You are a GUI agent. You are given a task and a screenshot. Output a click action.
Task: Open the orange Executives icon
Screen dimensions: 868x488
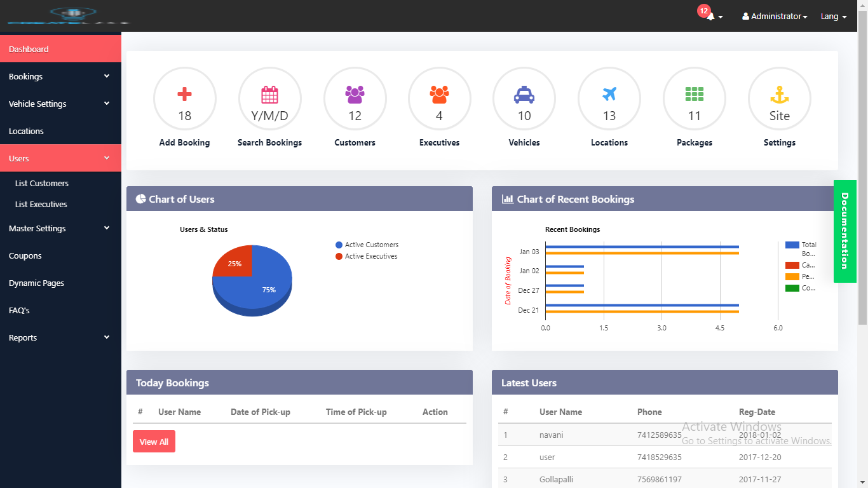[x=439, y=95]
